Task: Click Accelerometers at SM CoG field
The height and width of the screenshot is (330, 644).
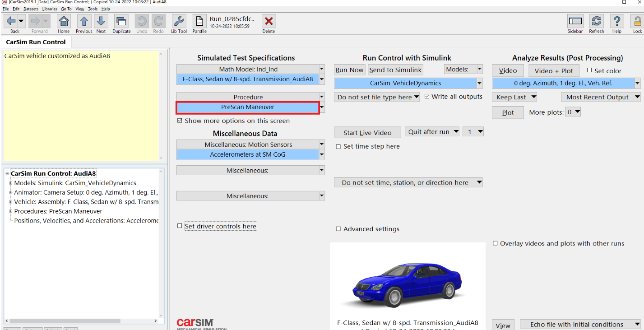Action: [247, 154]
